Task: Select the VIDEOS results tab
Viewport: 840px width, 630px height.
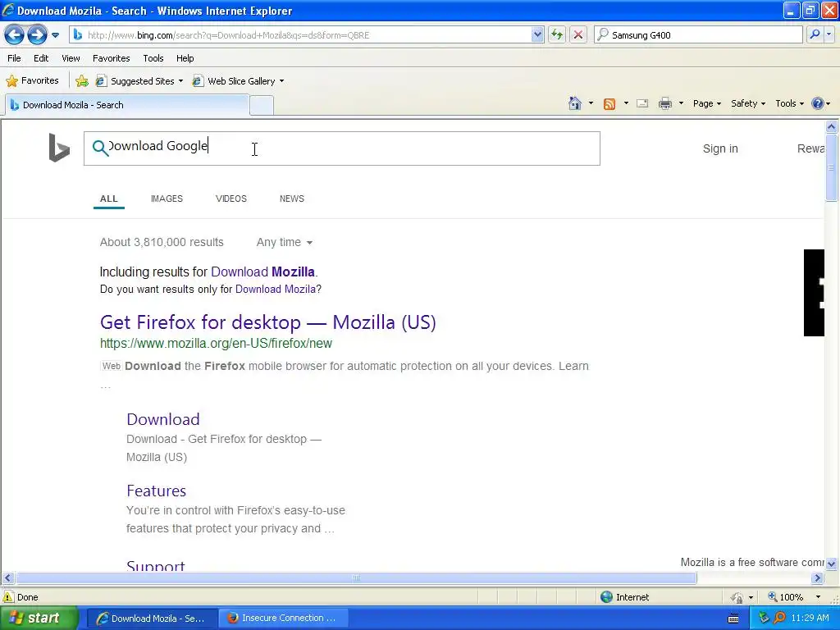Action: coord(231,199)
